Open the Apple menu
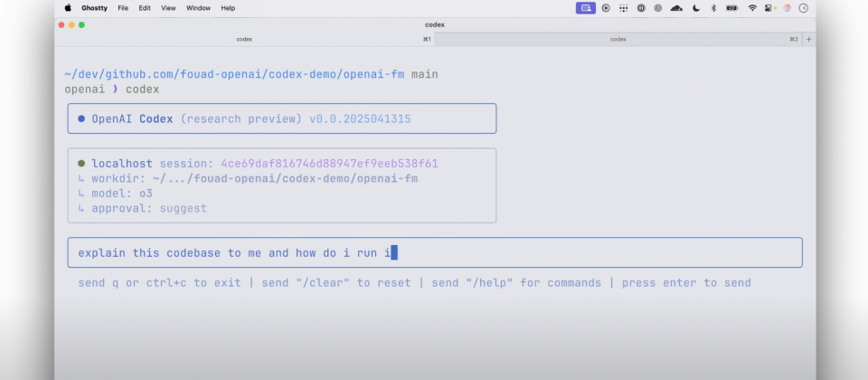Image resolution: width=868 pixels, height=380 pixels. point(68,8)
